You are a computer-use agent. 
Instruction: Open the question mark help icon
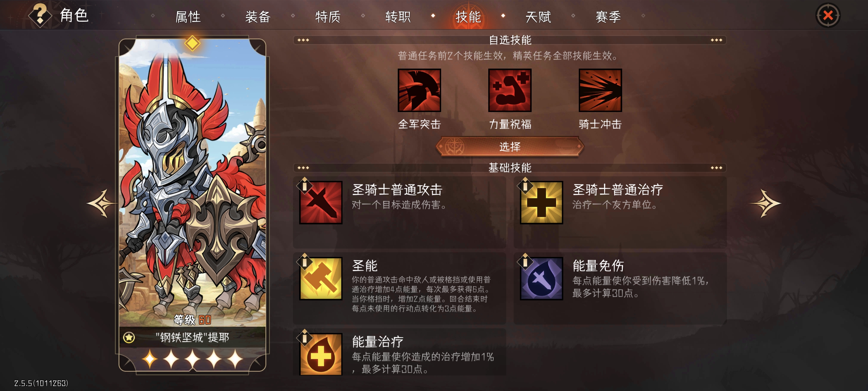click(x=40, y=15)
